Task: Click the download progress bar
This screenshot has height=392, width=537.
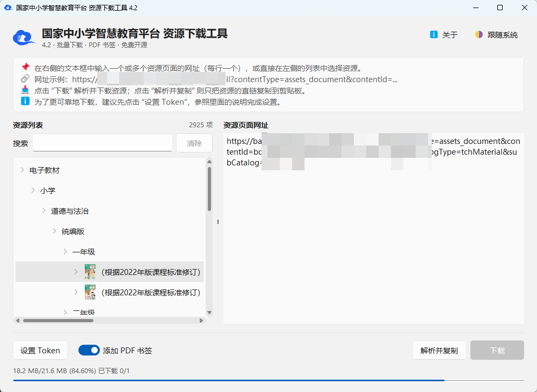Action: (268, 380)
